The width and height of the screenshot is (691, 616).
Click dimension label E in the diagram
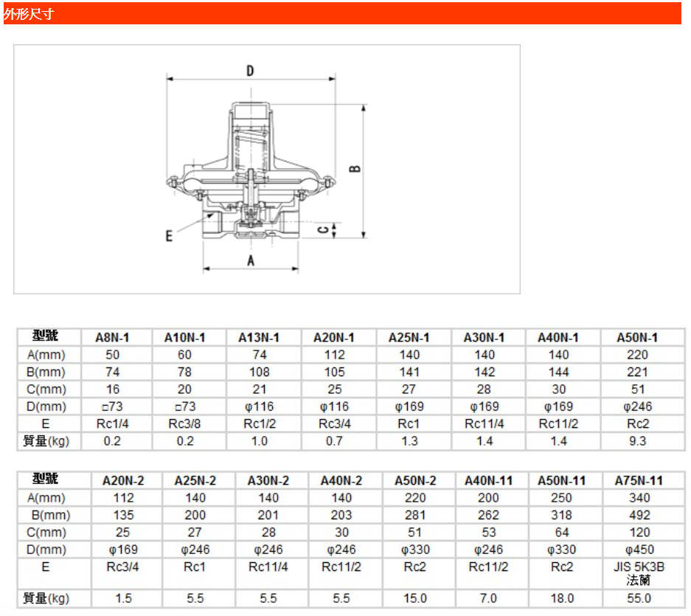point(169,236)
